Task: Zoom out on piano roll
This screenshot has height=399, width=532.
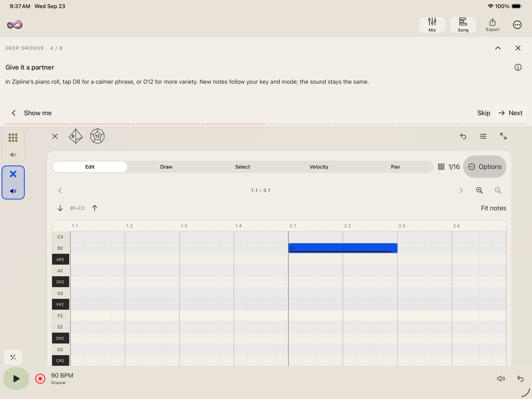Action: point(498,190)
